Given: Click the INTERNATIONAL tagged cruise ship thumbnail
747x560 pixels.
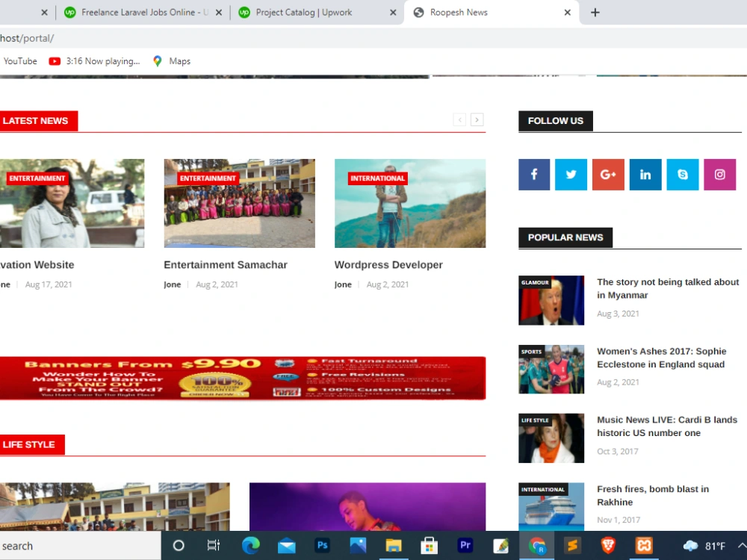Looking at the screenshot, I should click(x=551, y=507).
